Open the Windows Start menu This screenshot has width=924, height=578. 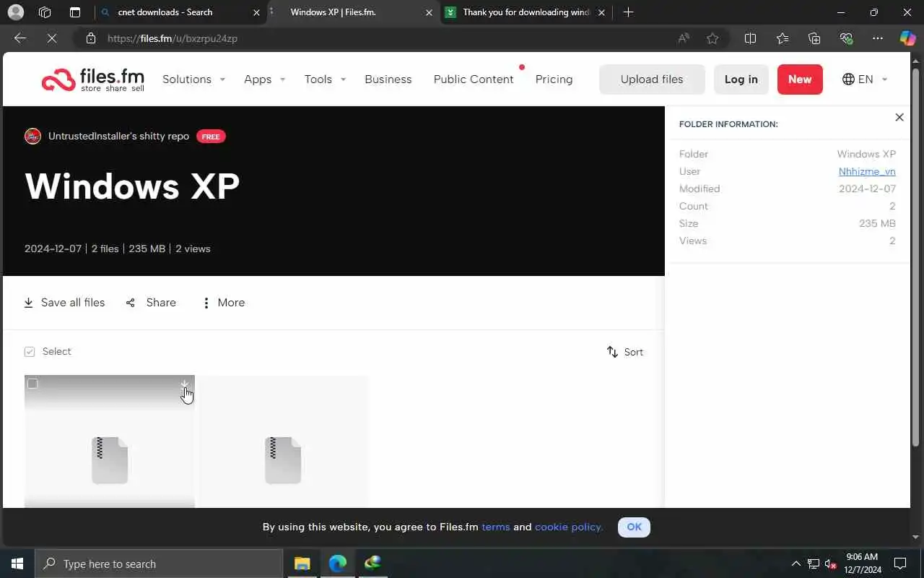[17, 564]
